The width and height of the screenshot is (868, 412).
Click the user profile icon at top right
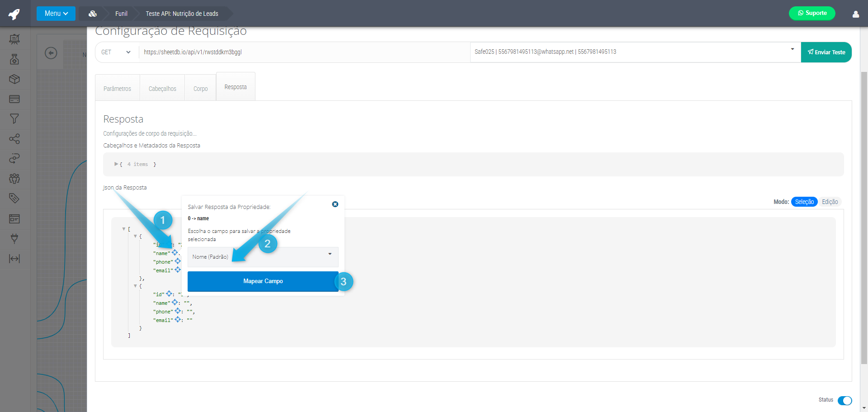click(855, 14)
